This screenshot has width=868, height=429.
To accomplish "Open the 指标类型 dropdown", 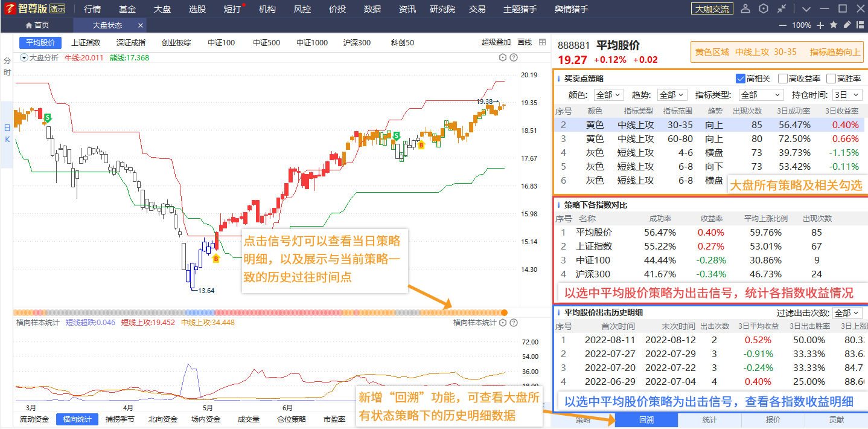I will coord(761,95).
